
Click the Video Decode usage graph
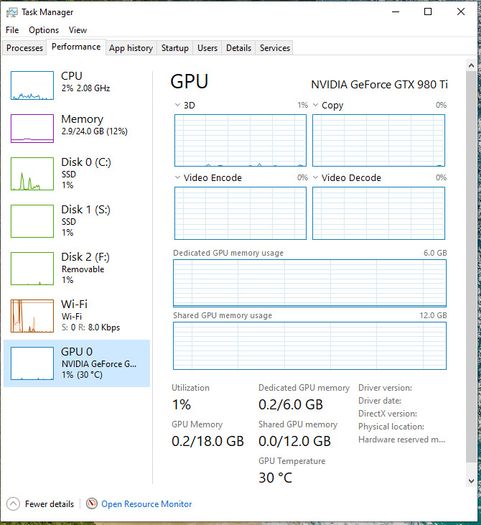click(379, 213)
